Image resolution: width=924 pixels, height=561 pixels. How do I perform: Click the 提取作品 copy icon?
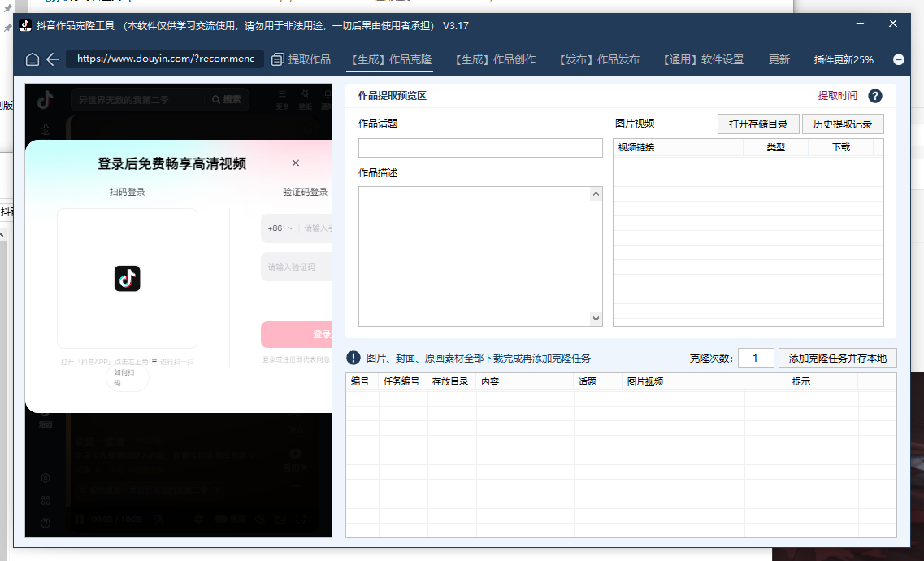(278, 59)
